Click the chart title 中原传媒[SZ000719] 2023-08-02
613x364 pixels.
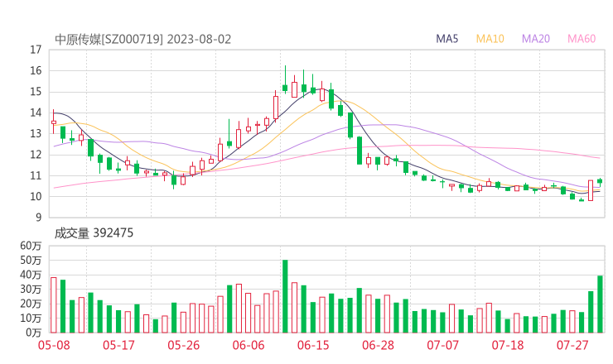(143, 40)
